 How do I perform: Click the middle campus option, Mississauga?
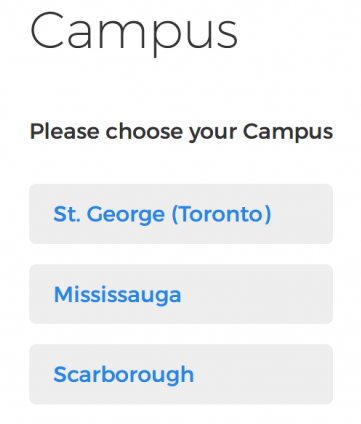pyautogui.click(x=181, y=294)
